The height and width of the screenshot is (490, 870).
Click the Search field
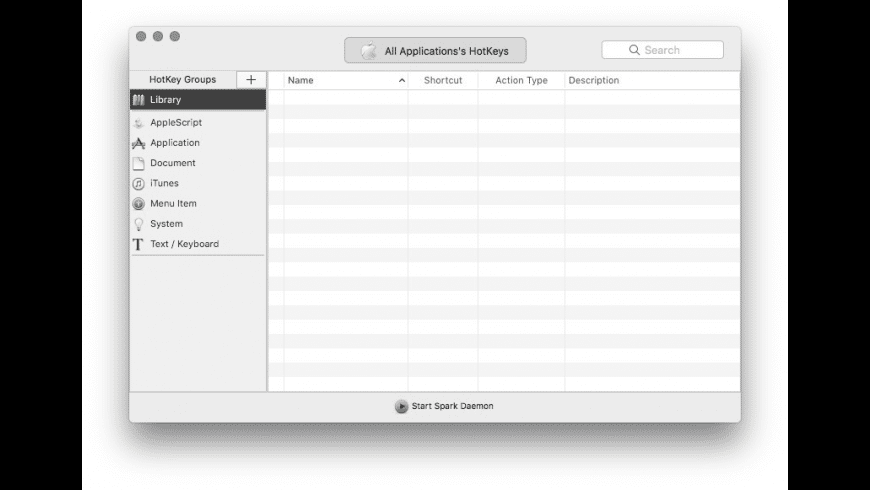(x=662, y=50)
